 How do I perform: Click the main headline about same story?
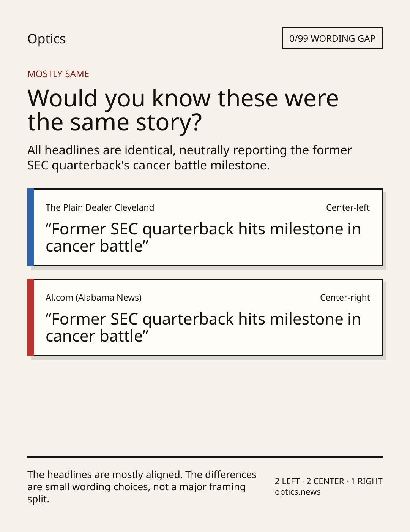pos(183,110)
